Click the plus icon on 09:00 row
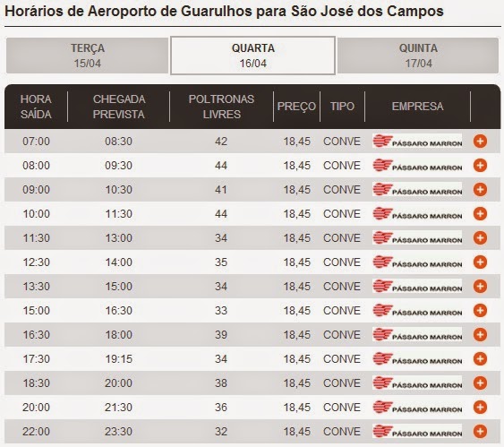The image size is (504, 447). pyautogui.click(x=480, y=189)
